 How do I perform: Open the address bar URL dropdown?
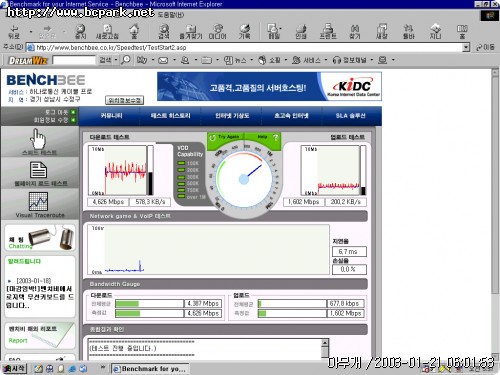pos(466,47)
